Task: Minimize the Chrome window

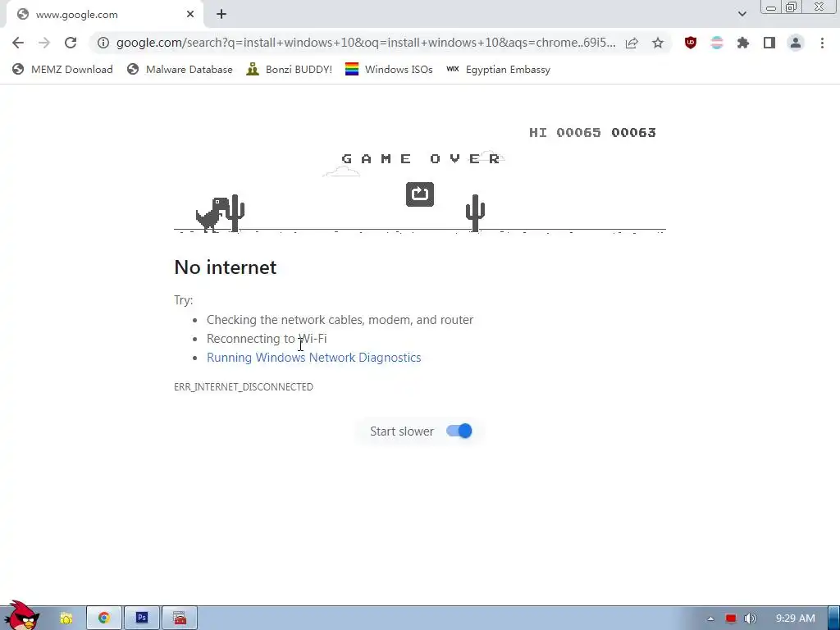Action: 771,7
